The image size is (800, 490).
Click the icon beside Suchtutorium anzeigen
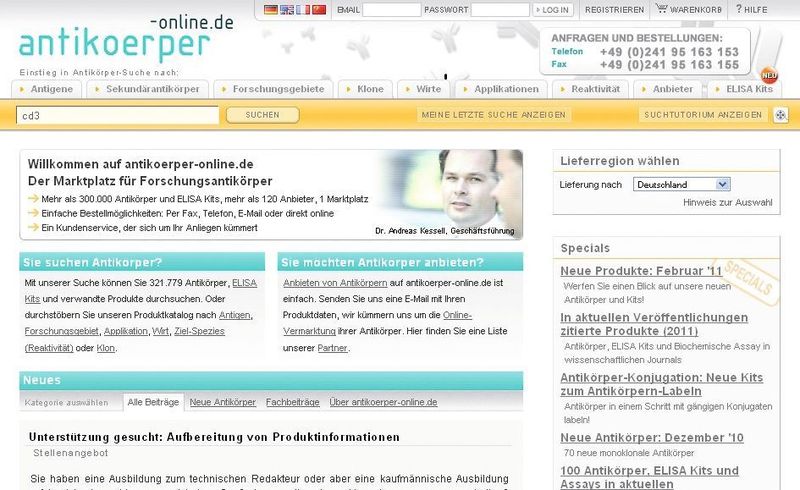tap(781, 115)
